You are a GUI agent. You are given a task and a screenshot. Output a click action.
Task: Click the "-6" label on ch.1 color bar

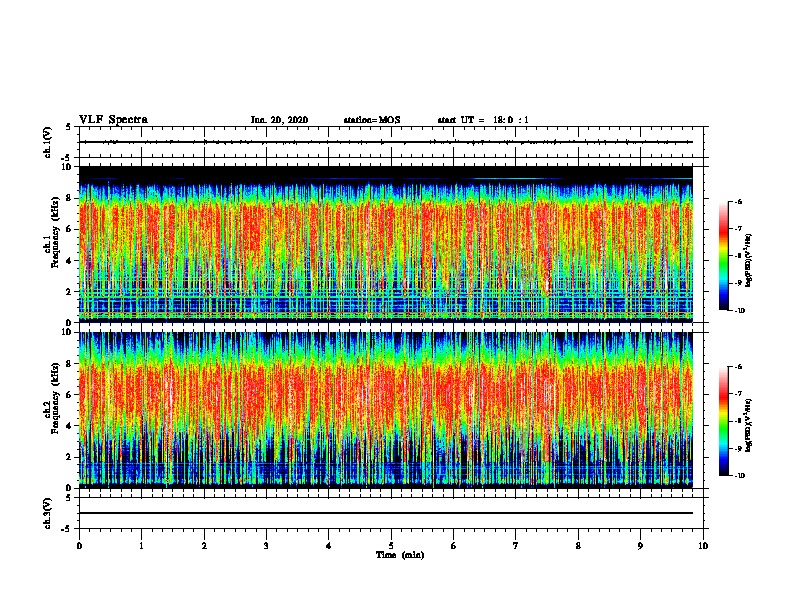pyautogui.click(x=738, y=201)
